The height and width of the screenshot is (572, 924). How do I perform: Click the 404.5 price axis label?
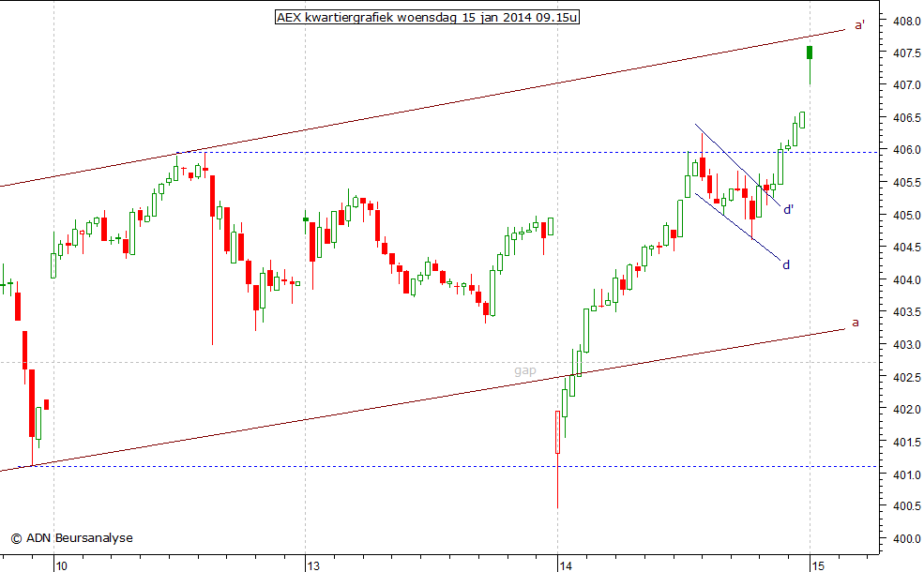coord(906,248)
